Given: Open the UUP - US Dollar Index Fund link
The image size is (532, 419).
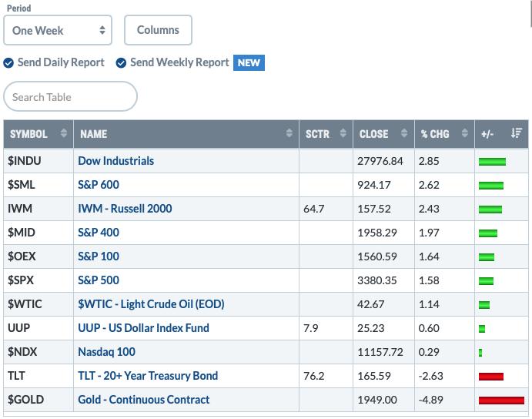Looking at the screenshot, I should click(x=143, y=328).
